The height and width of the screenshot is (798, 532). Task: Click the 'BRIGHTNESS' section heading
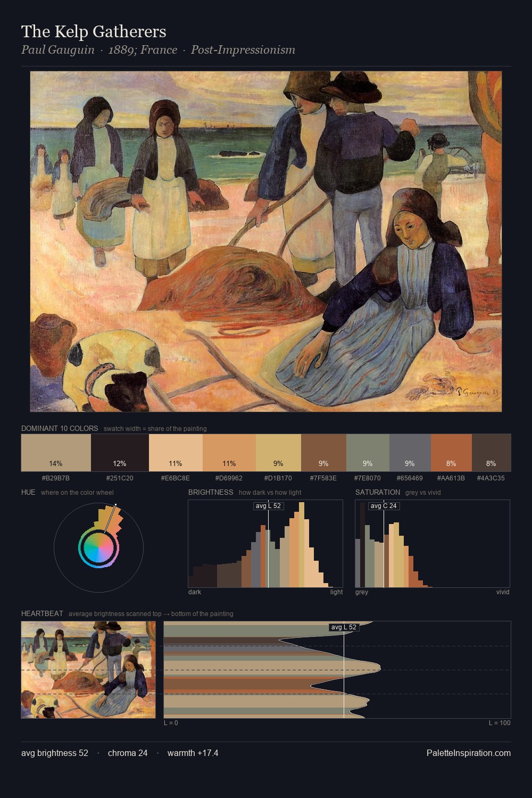211,492
